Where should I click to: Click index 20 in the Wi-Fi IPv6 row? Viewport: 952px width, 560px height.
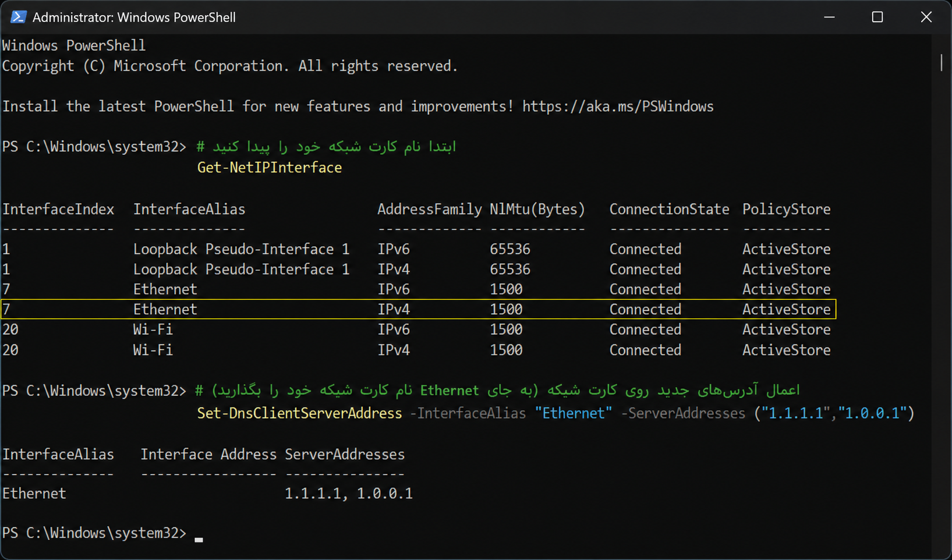(10, 329)
